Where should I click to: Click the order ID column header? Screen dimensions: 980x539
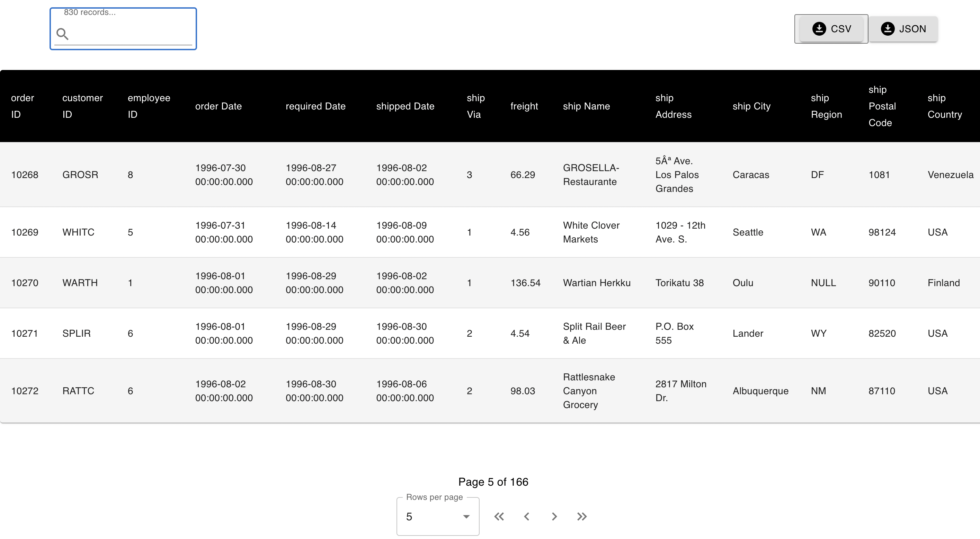[x=23, y=106]
